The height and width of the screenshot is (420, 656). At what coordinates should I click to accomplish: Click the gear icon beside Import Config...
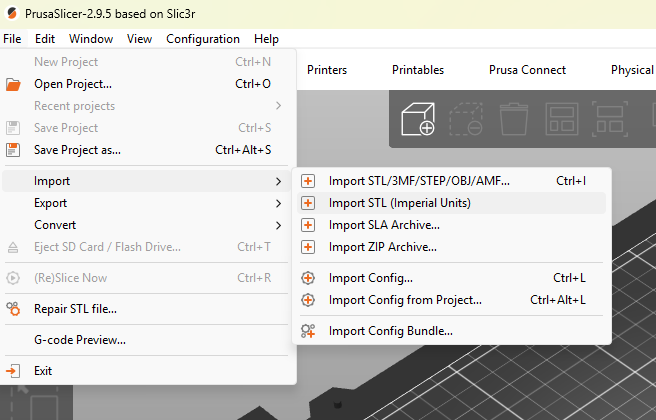[x=308, y=278]
